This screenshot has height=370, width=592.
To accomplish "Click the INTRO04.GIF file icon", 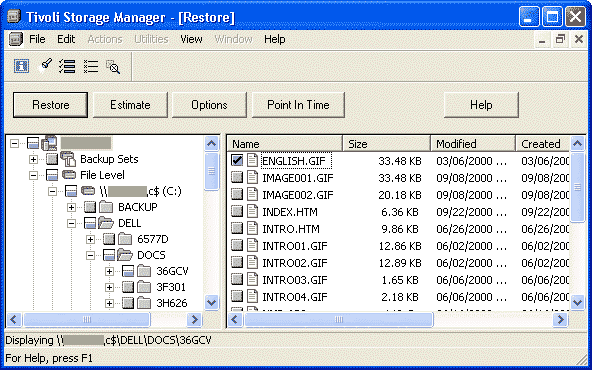I will 252,296.
